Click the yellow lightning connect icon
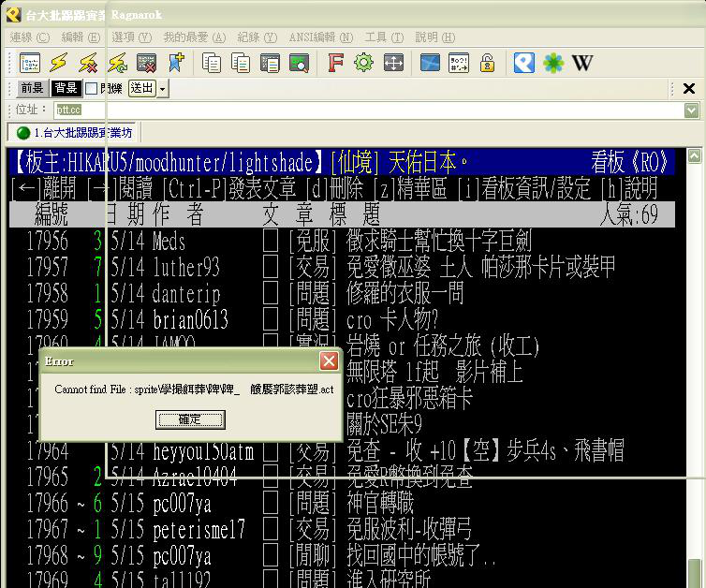 tap(59, 63)
